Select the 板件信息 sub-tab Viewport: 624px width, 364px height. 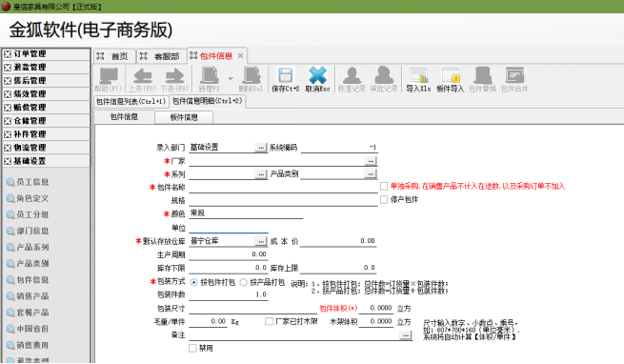(184, 117)
